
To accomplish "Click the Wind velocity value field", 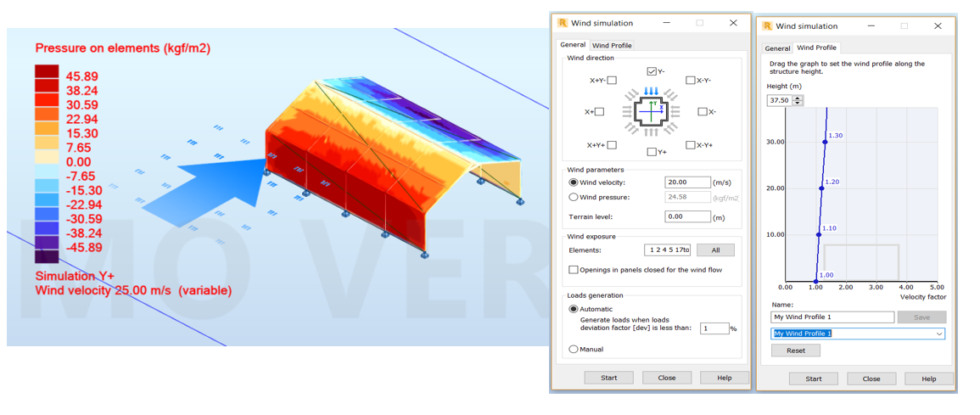I will pyautogui.click(x=688, y=182).
